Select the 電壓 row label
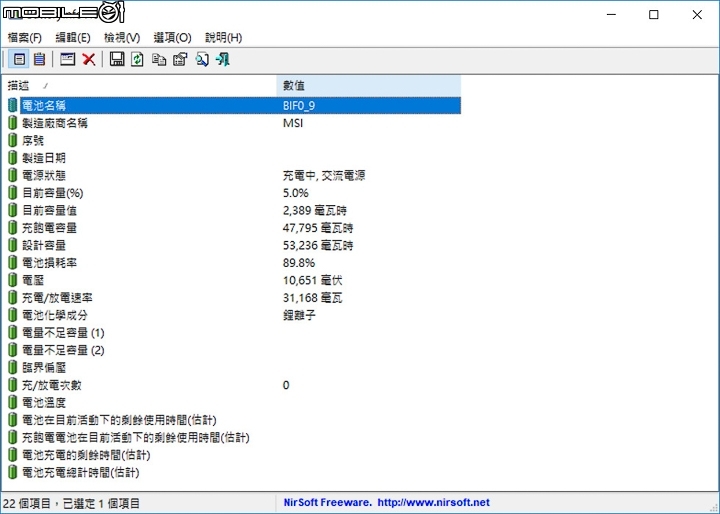Image resolution: width=720 pixels, height=514 pixels. click(x=33, y=280)
